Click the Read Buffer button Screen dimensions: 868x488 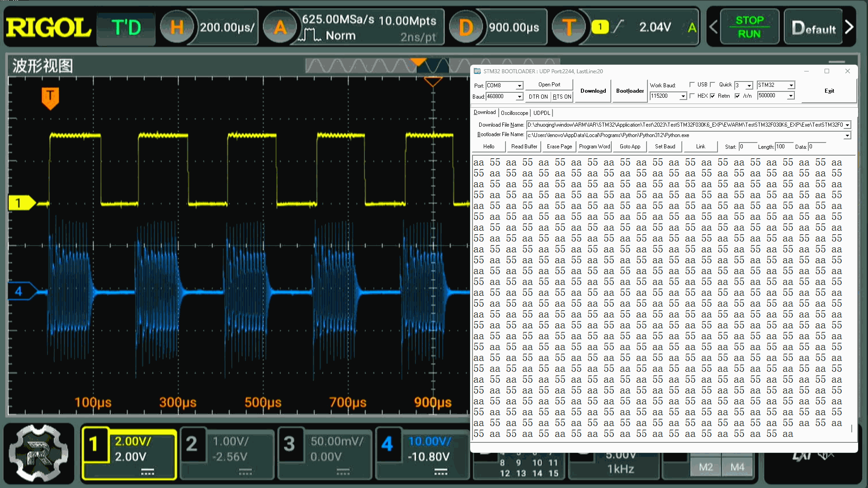point(524,147)
